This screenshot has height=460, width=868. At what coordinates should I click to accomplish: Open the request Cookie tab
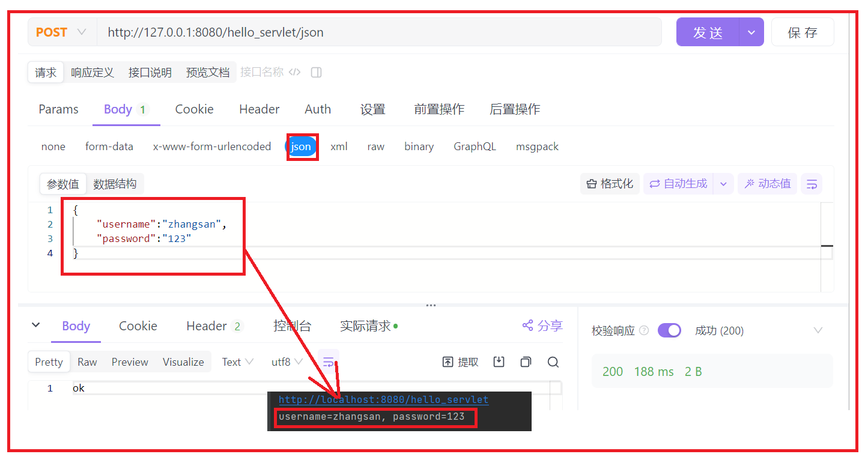pos(194,109)
